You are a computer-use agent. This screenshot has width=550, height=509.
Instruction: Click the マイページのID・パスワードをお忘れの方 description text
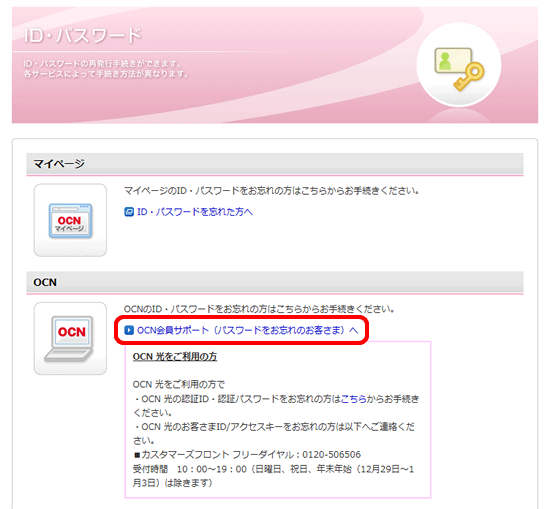[x=271, y=191]
